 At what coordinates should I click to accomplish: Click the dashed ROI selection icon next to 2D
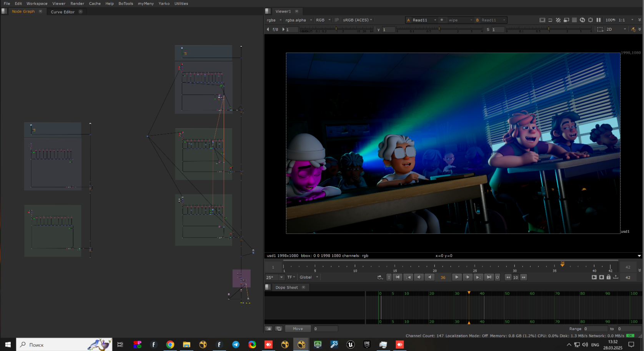pyautogui.click(x=600, y=29)
